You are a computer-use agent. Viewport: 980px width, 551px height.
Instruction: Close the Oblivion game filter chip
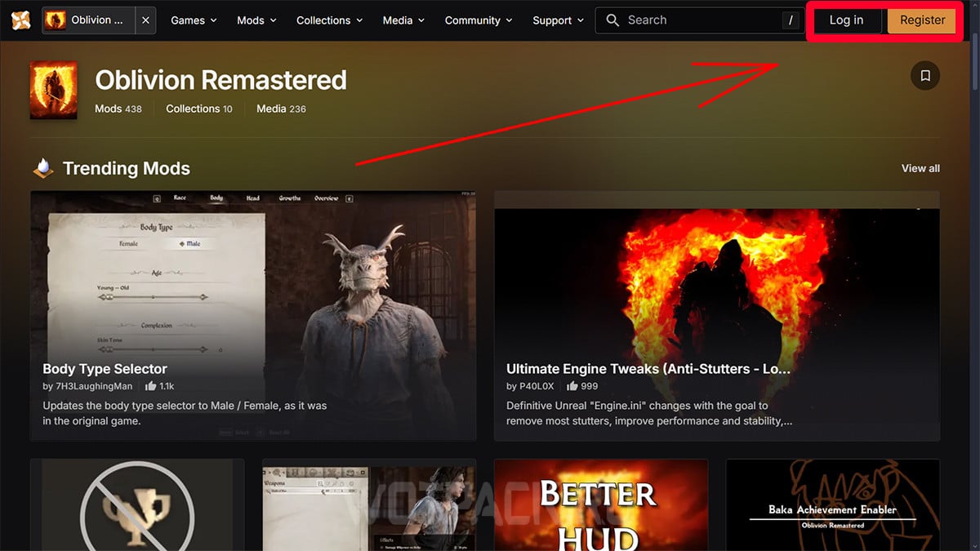(145, 20)
